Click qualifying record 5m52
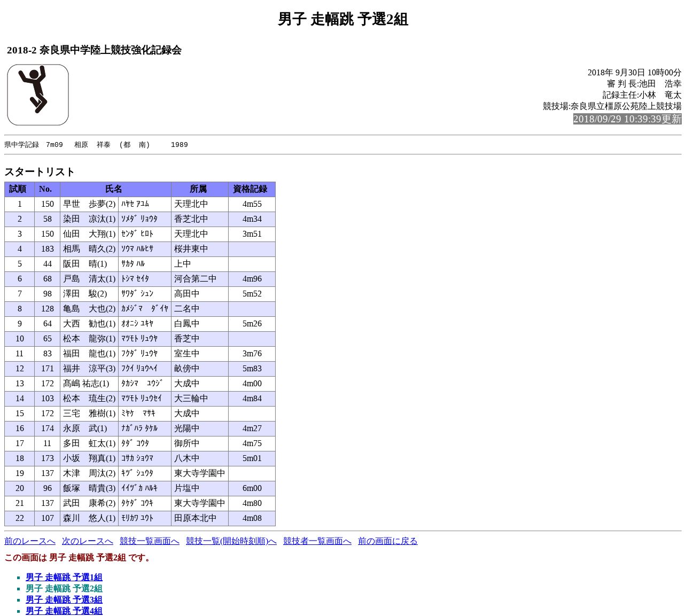686x616 pixels. tap(252, 294)
